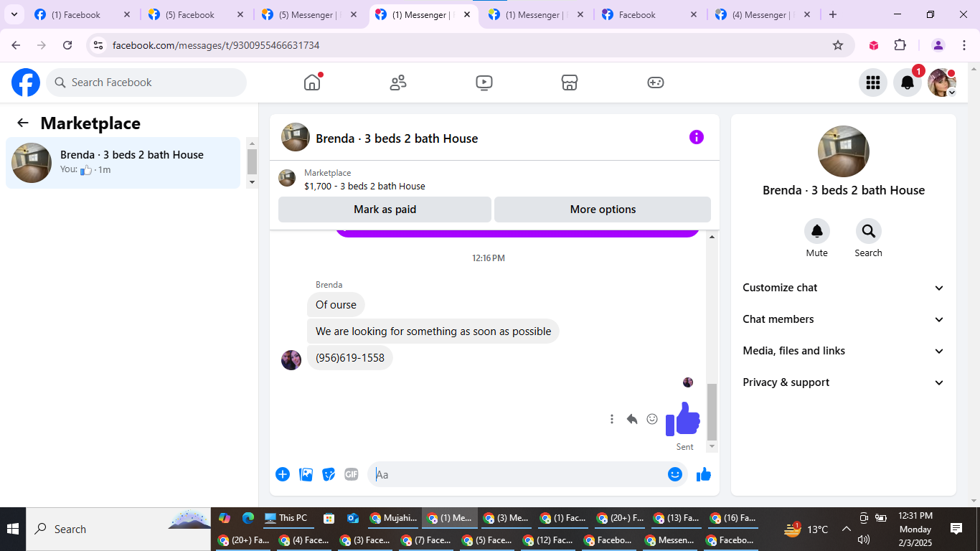Choose a GIF icon in composer
The height and width of the screenshot is (551, 980).
click(x=351, y=474)
